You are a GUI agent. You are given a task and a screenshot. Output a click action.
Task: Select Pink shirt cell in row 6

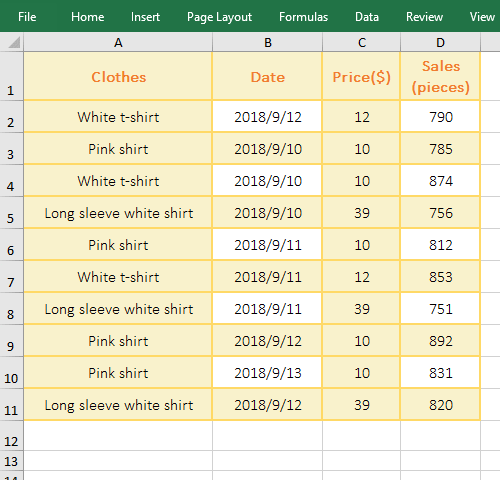click(118, 245)
